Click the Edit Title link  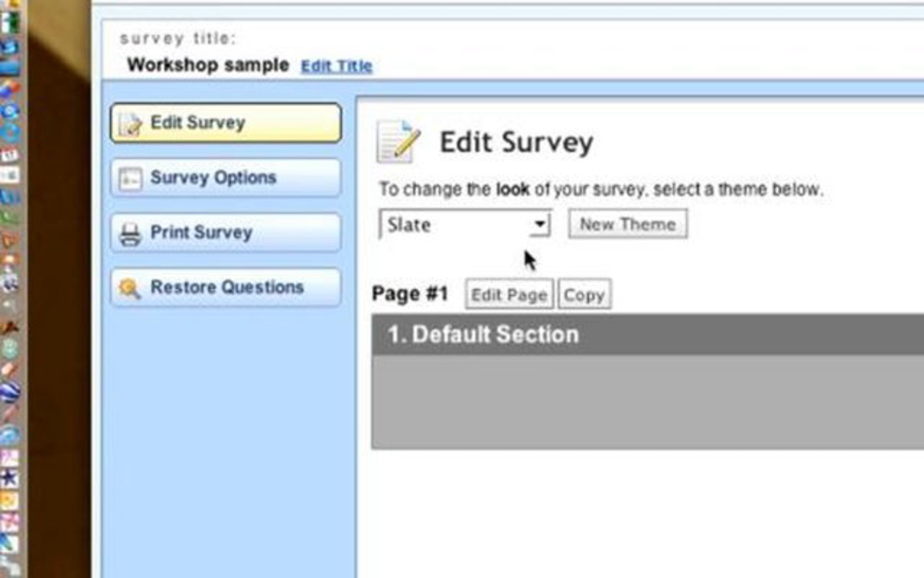pos(336,66)
